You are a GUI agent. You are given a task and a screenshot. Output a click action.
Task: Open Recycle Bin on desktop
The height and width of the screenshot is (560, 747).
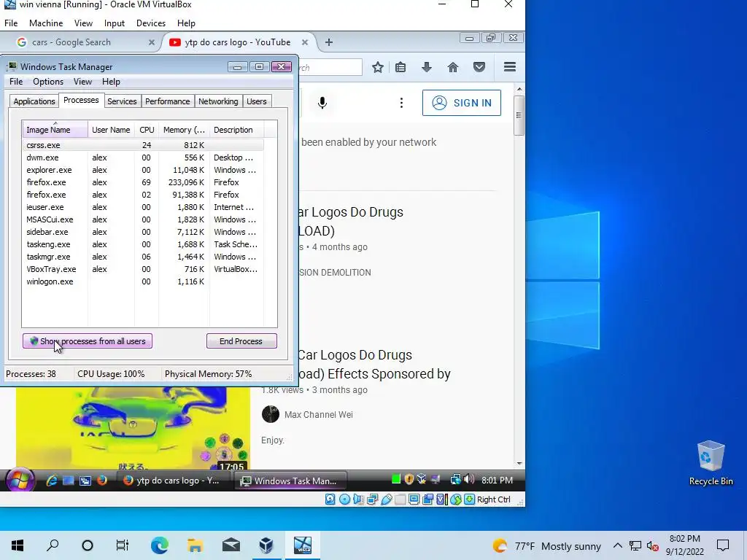[x=711, y=462]
